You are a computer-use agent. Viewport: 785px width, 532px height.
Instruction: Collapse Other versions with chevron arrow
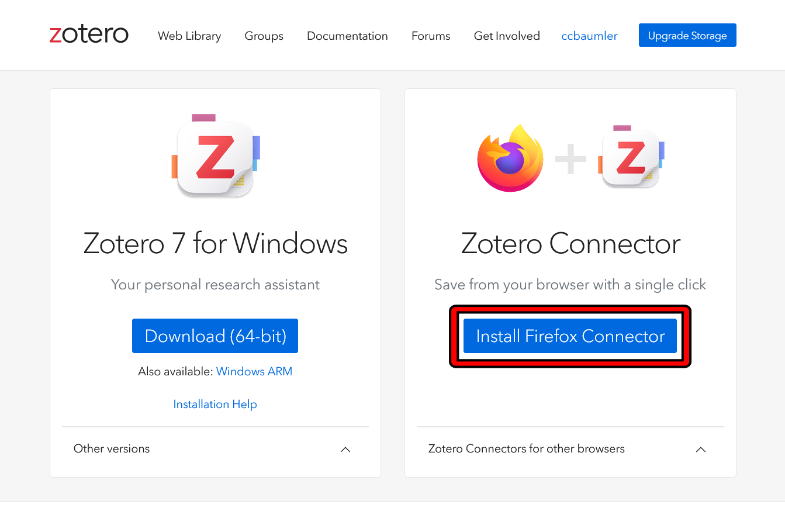[345, 450]
